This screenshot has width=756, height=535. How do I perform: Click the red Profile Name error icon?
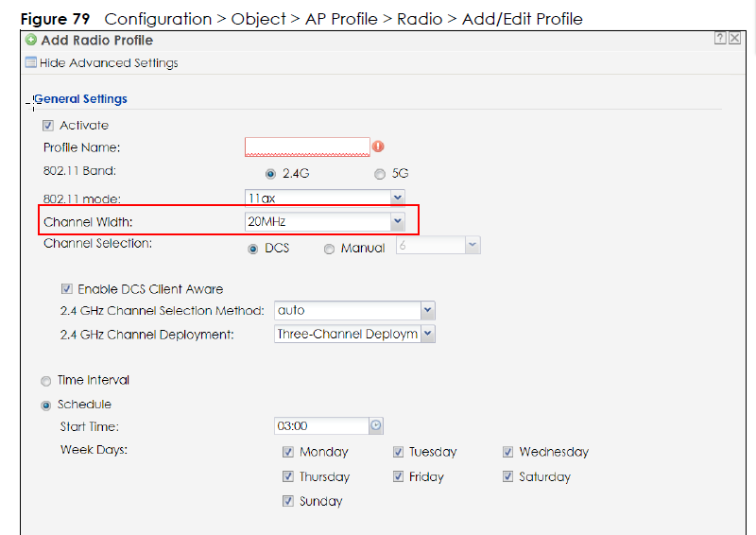(379, 147)
